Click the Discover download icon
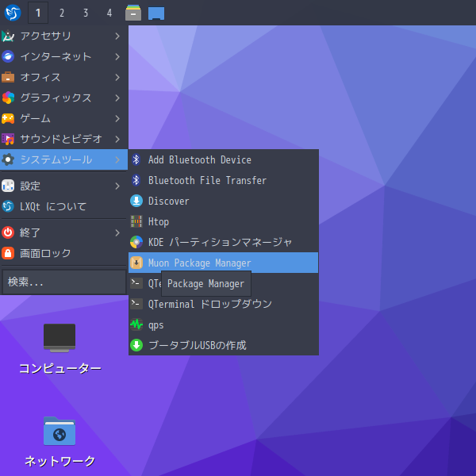The width and height of the screenshot is (476, 476). point(136,201)
